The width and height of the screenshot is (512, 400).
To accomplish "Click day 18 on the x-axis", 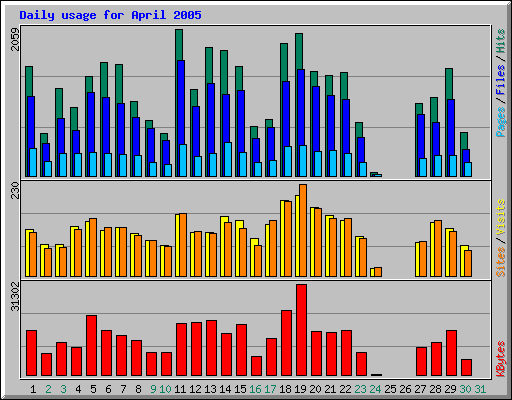I will (x=285, y=389).
